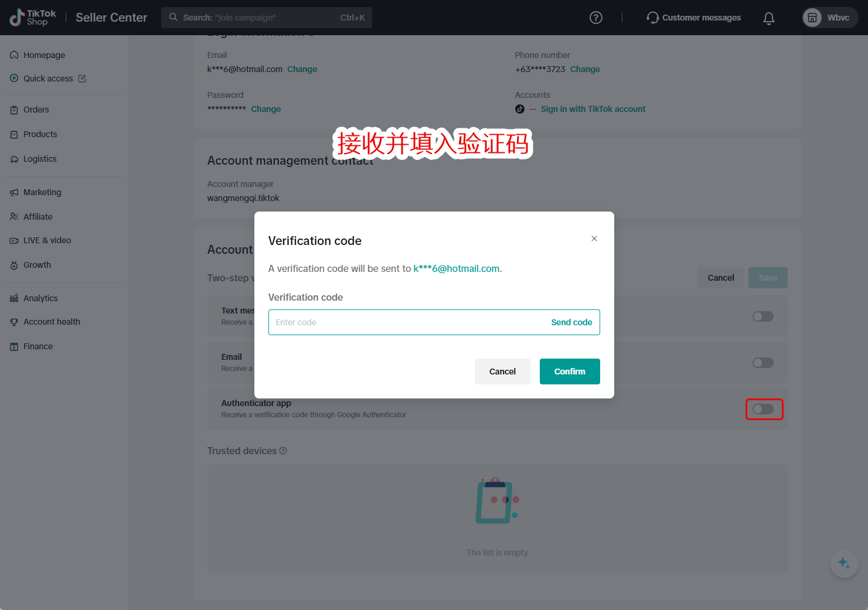
Task: Click the Quick access edit icon
Action: [x=82, y=79]
